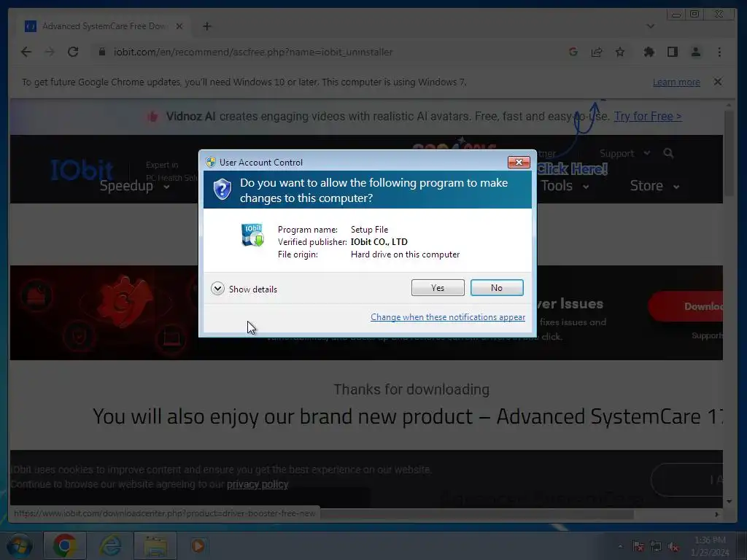This screenshot has width=747, height=560.
Task: Click Yes in User Account Control dialog
Action: (438, 287)
